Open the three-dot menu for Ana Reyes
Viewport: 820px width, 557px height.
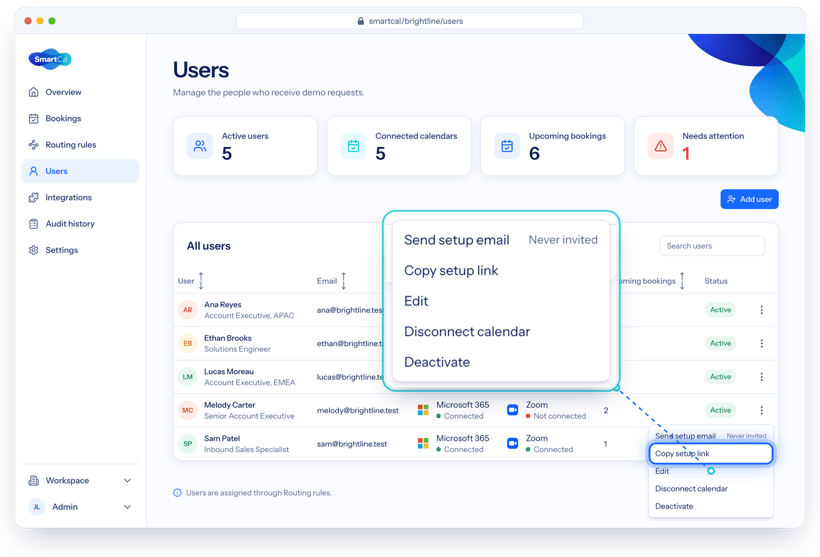coord(761,310)
